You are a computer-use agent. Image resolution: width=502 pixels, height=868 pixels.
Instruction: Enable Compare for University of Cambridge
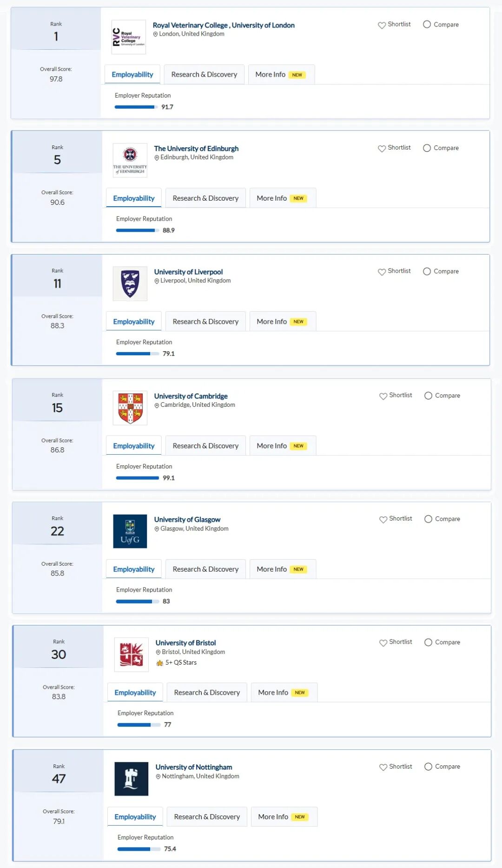click(428, 396)
